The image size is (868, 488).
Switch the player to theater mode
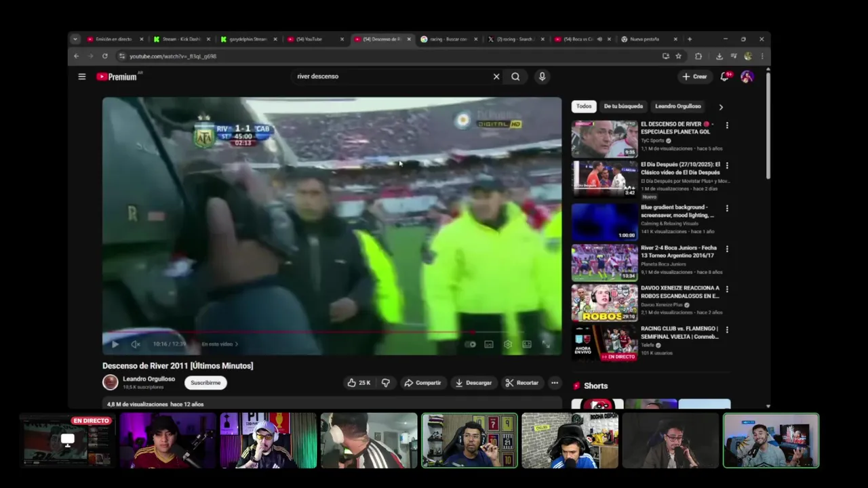(527, 344)
